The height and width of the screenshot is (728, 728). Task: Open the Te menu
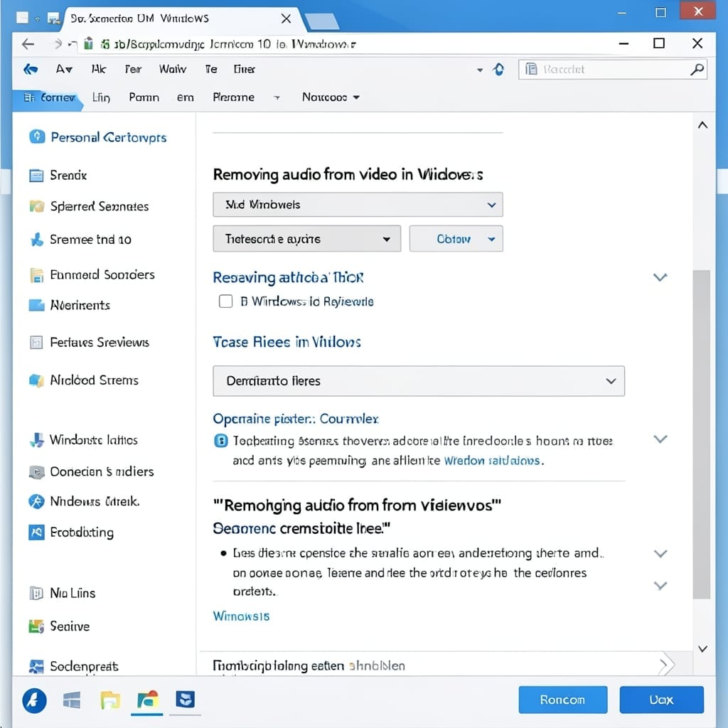click(211, 69)
